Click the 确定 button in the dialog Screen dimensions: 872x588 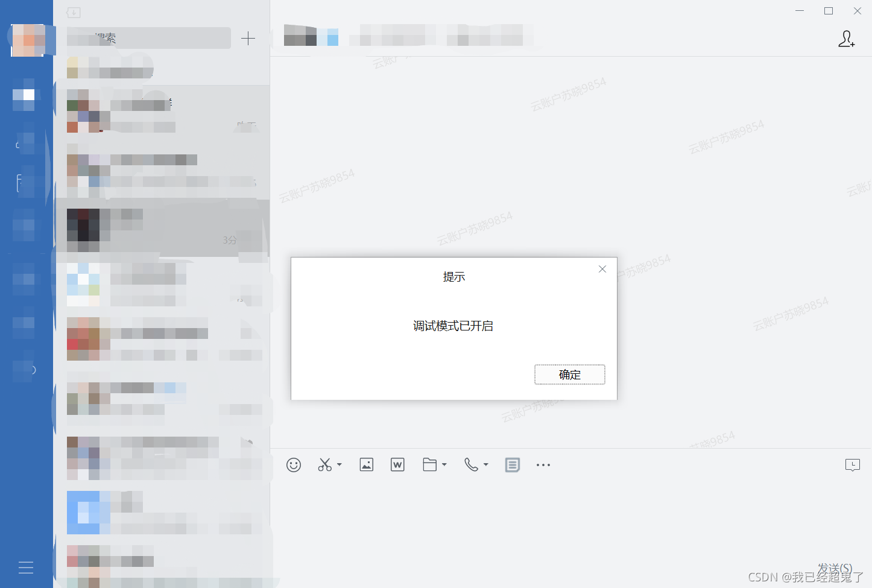(569, 375)
